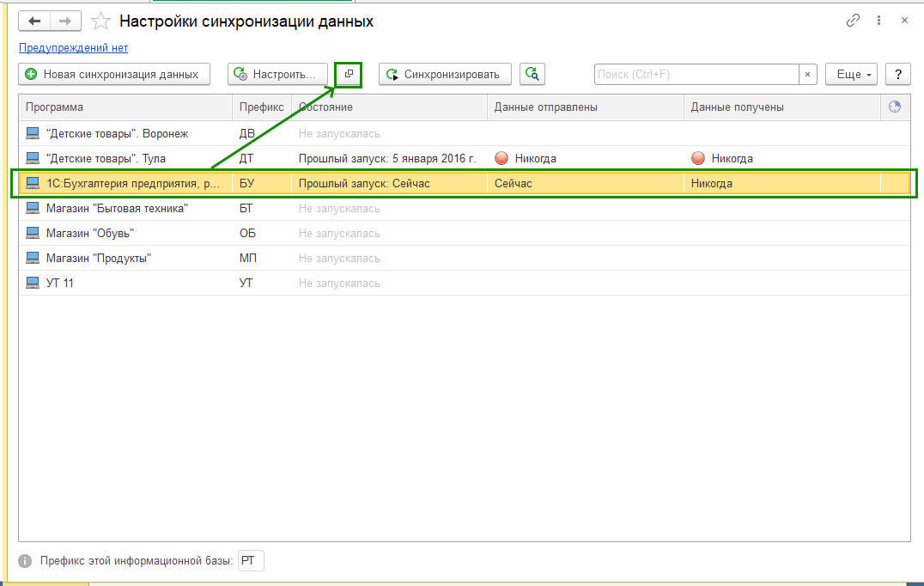Click red status dot in Данные получены
The height and width of the screenshot is (586, 924).
698,158
